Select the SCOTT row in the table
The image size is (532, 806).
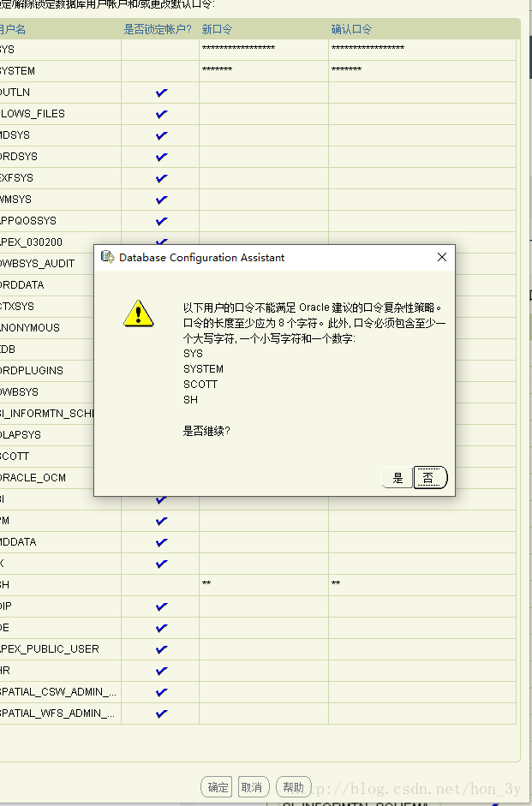[15, 457]
